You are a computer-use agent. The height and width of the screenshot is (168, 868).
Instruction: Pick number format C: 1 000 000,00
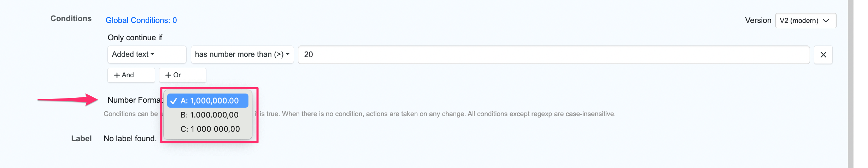coord(210,129)
